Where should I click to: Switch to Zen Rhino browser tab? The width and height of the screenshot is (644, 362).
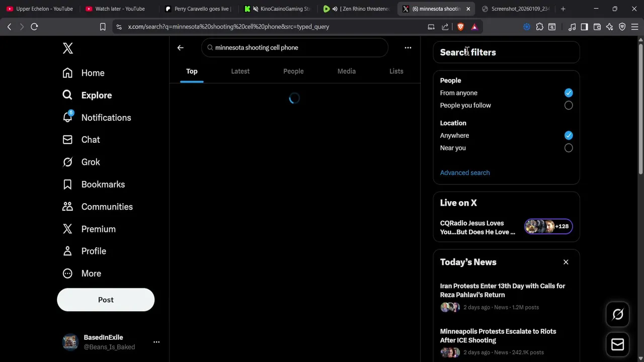pos(358,9)
